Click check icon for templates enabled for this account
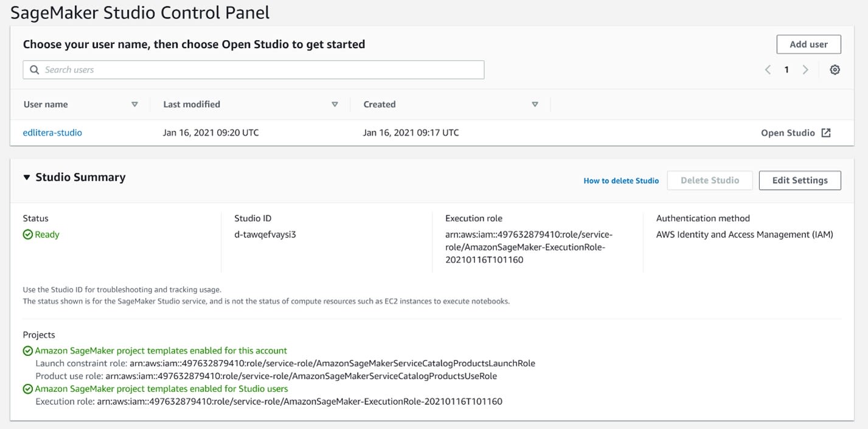This screenshot has width=868, height=429. pyautogui.click(x=28, y=351)
